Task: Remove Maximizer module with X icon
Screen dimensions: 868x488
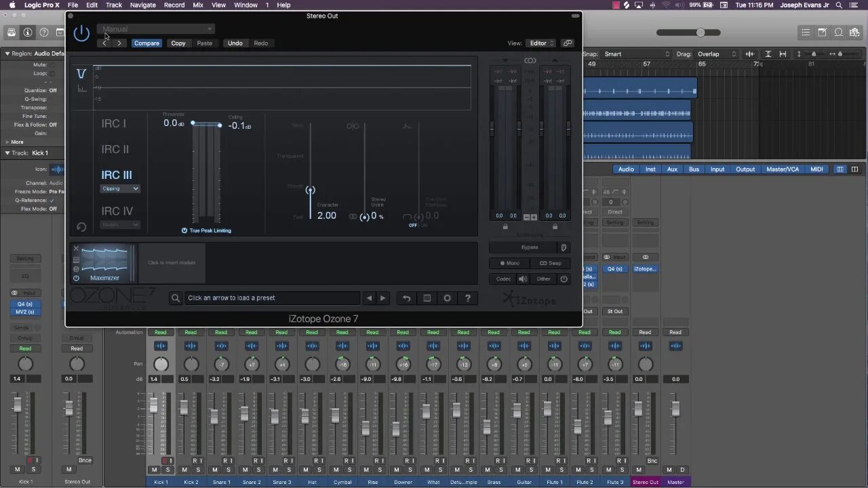Action: point(76,249)
